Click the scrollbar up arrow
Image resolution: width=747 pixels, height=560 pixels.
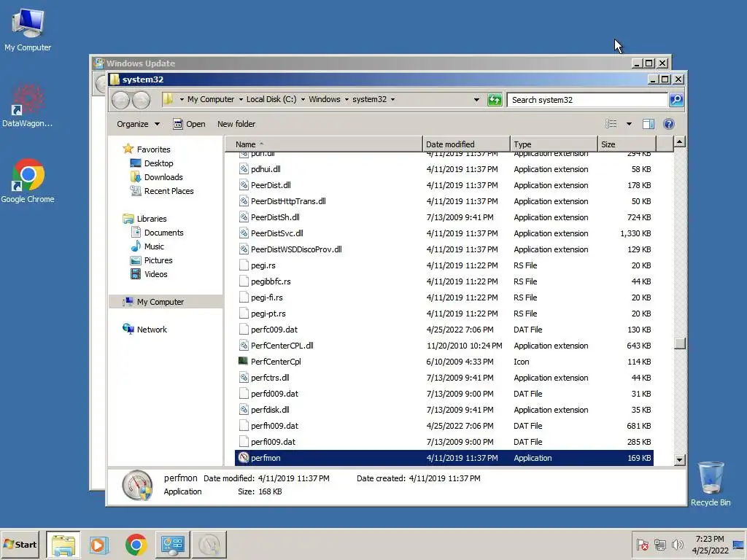pos(680,142)
